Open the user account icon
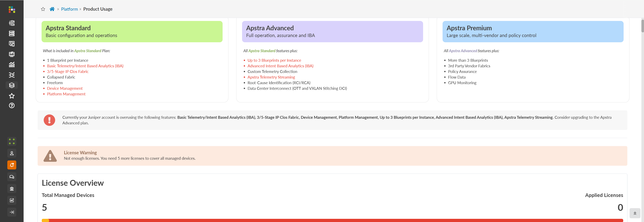 (11, 153)
